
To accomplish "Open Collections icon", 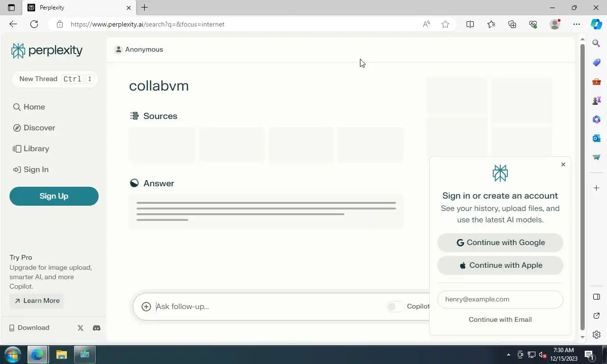I will 512,24.
